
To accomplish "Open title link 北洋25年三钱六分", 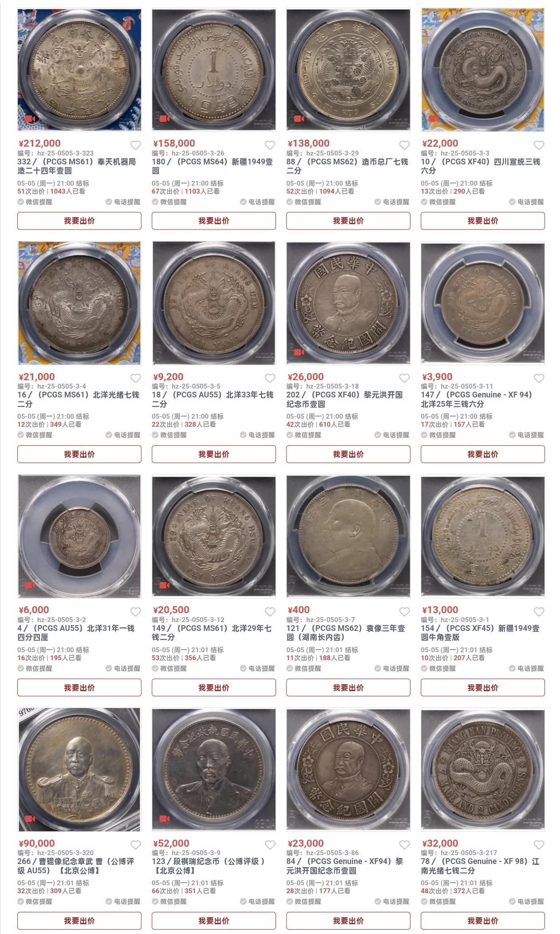I will tap(477, 399).
